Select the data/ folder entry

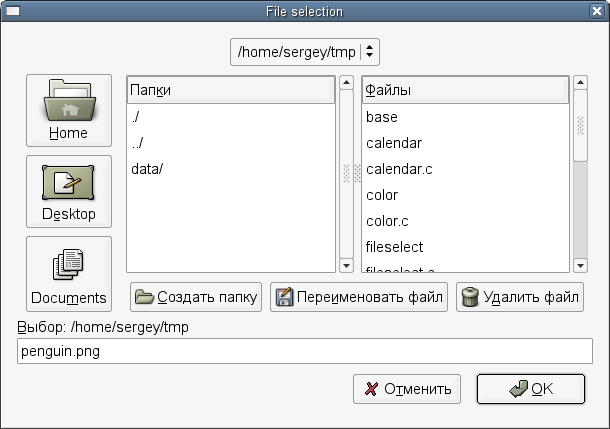tap(147, 169)
